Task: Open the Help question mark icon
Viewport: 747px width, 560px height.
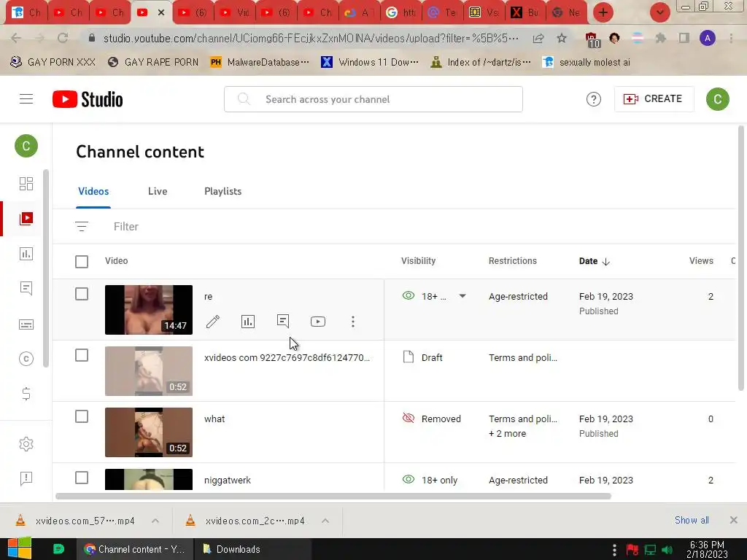Action: coord(594,99)
